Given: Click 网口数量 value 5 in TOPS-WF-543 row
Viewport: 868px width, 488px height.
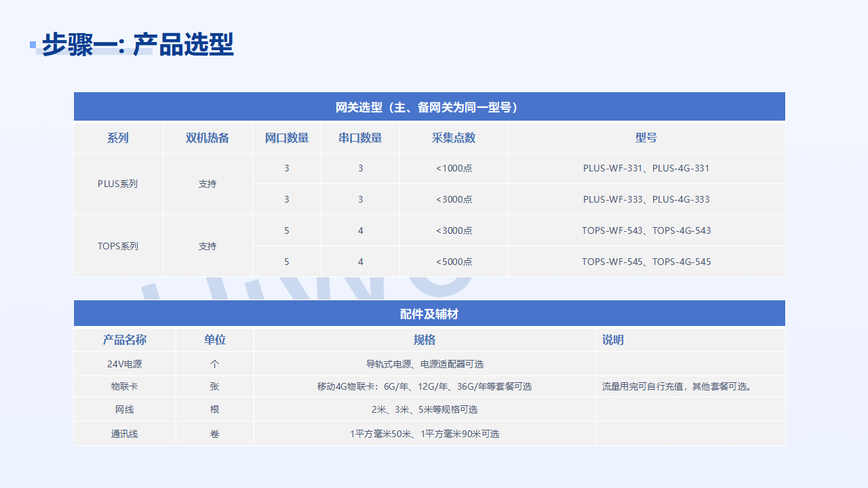Looking at the screenshot, I should point(287,230).
